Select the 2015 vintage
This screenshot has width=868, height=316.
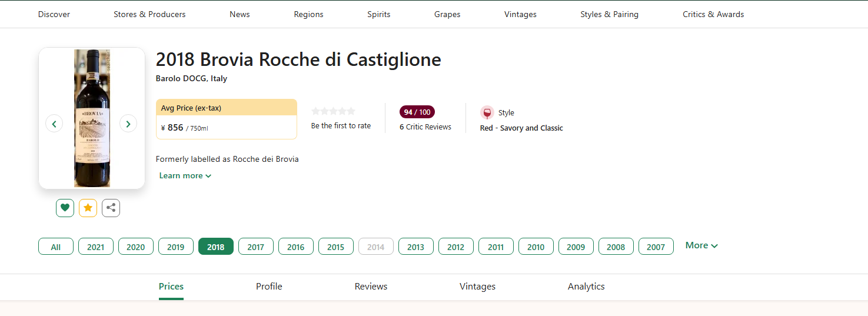pyautogui.click(x=336, y=247)
